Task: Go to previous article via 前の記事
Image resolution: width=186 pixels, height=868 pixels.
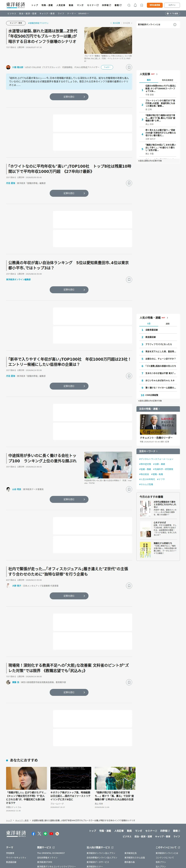Action: 115,23
